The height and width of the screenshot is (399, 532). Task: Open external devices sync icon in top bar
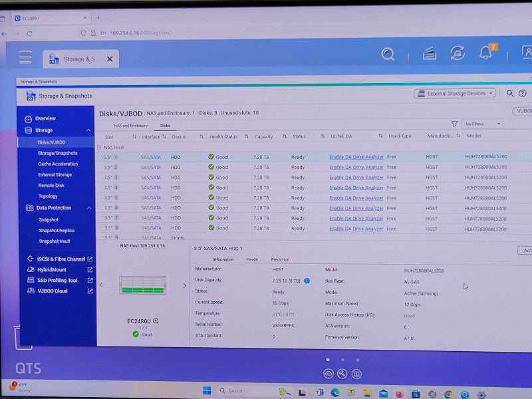coord(458,53)
